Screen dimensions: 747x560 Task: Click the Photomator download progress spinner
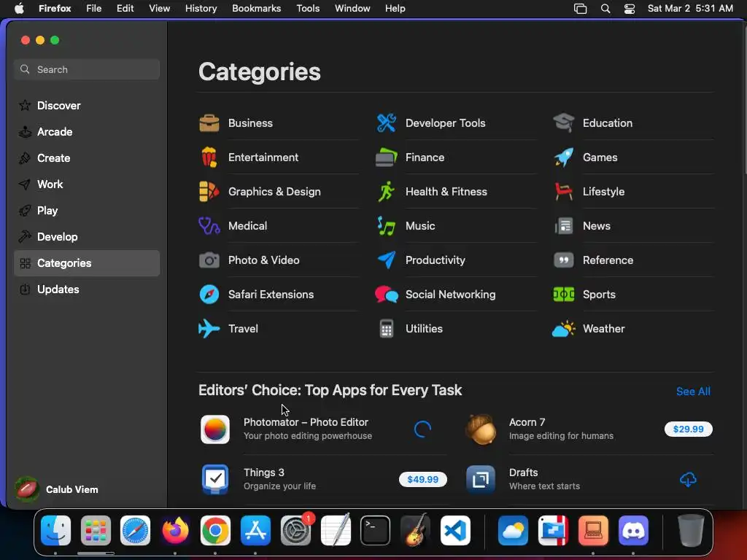coord(422,429)
